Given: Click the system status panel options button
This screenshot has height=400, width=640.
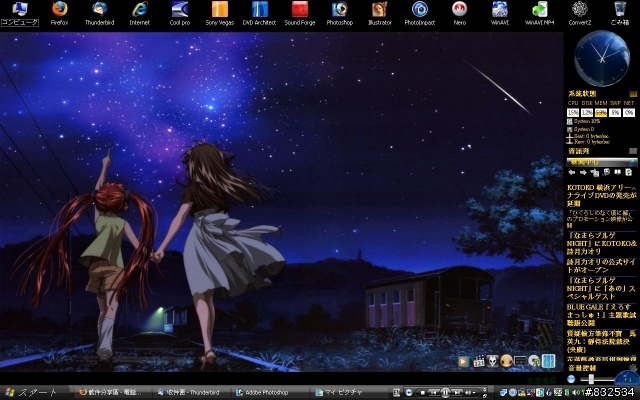Looking at the screenshot, I should pyautogui.click(x=633, y=93).
